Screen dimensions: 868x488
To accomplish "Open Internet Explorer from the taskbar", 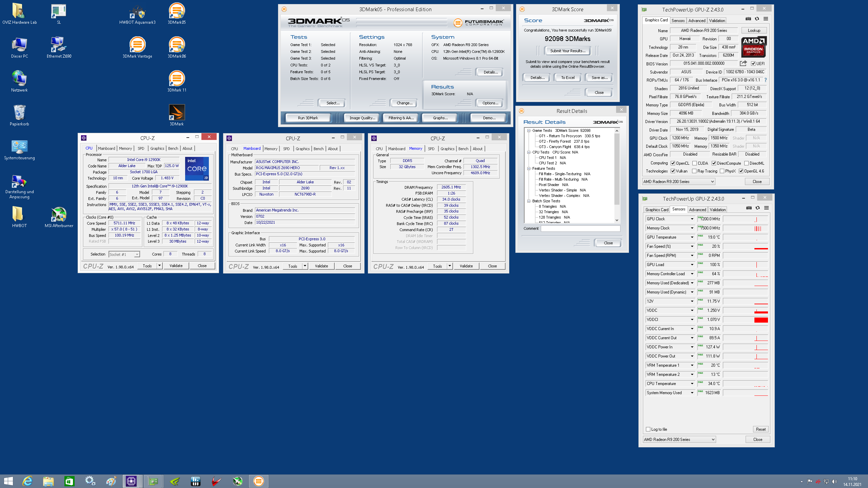I will click(27, 481).
